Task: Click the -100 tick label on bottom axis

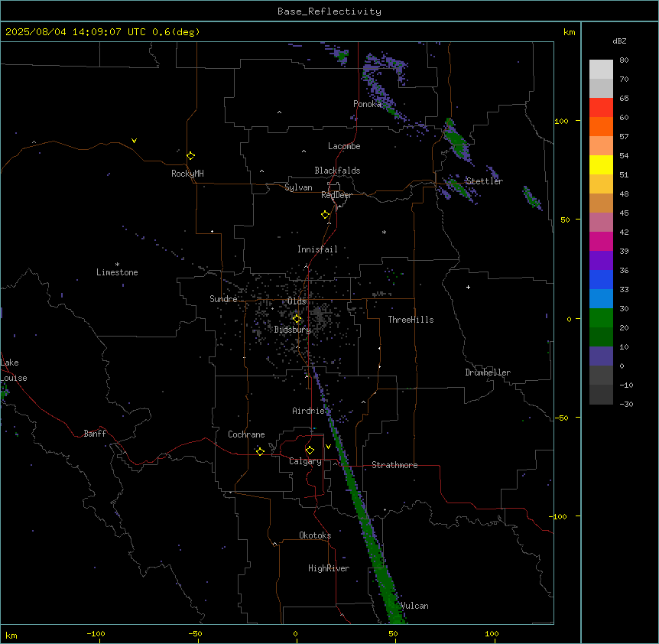Action: coord(96,633)
